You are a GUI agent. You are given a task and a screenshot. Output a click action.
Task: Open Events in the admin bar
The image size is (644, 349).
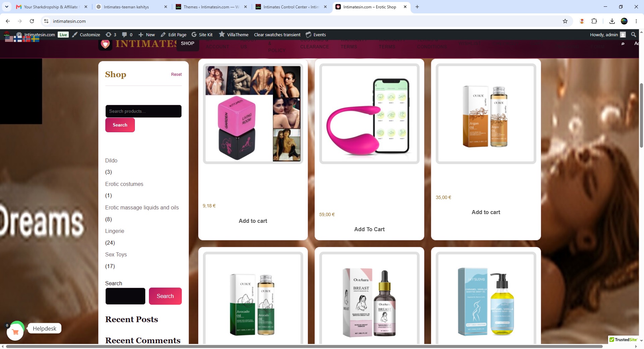coord(316,35)
